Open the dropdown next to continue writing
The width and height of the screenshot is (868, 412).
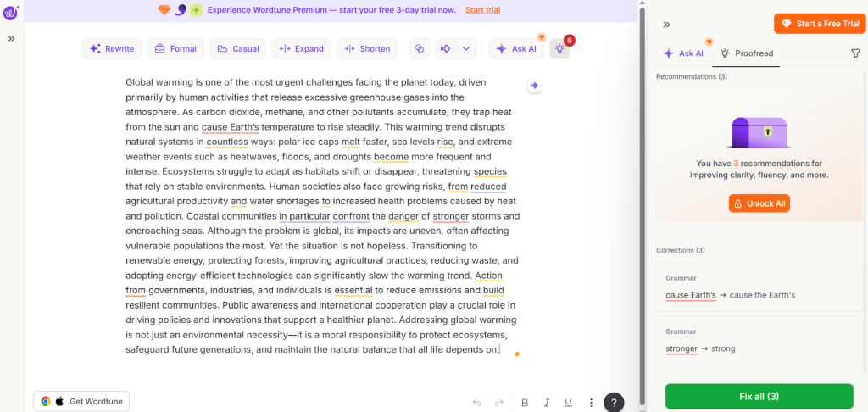(466, 48)
